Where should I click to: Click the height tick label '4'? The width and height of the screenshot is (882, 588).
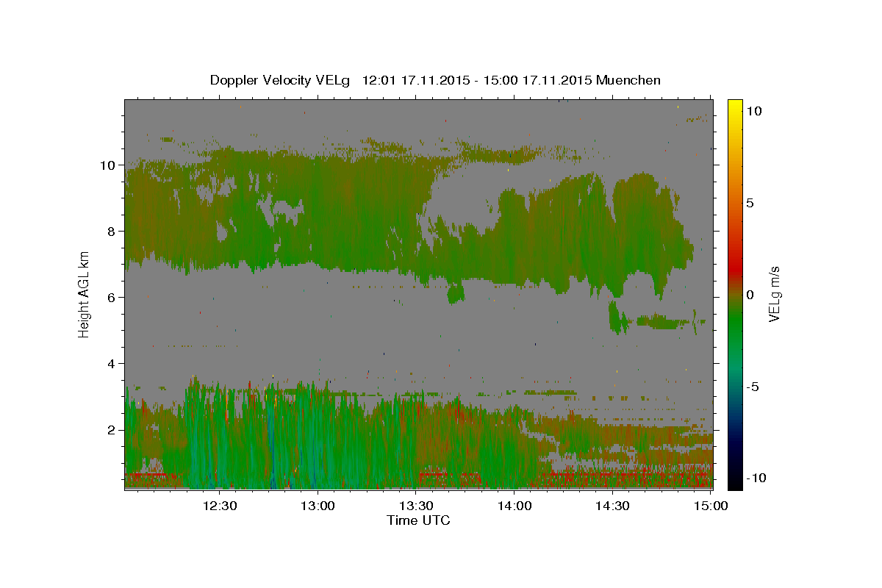click(111, 364)
